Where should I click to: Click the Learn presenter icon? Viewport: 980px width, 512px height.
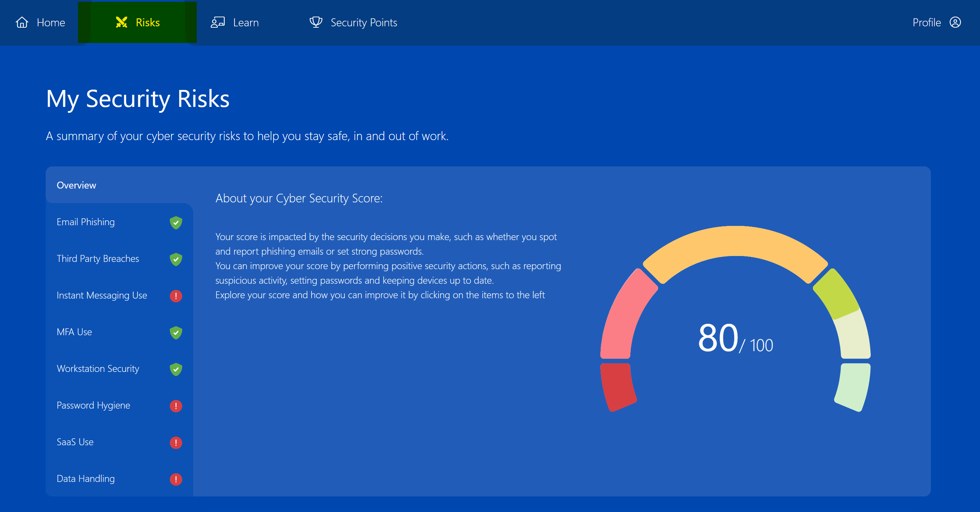point(218,22)
